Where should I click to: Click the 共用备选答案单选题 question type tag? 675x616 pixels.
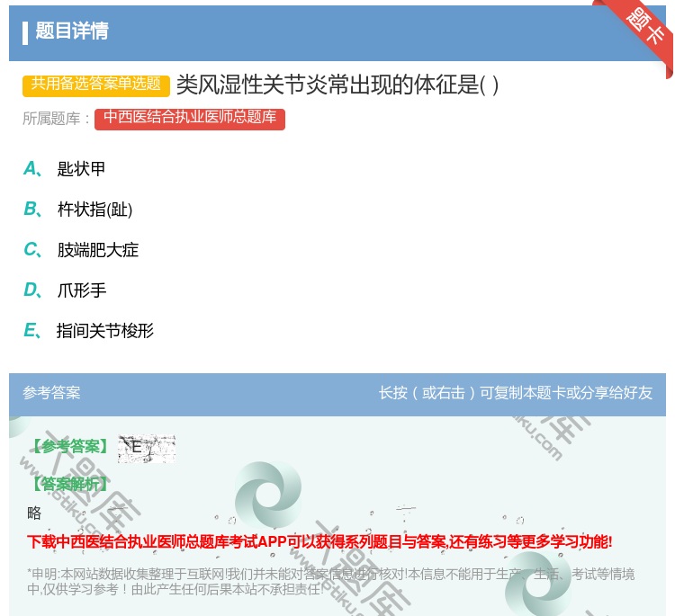(x=96, y=85)
